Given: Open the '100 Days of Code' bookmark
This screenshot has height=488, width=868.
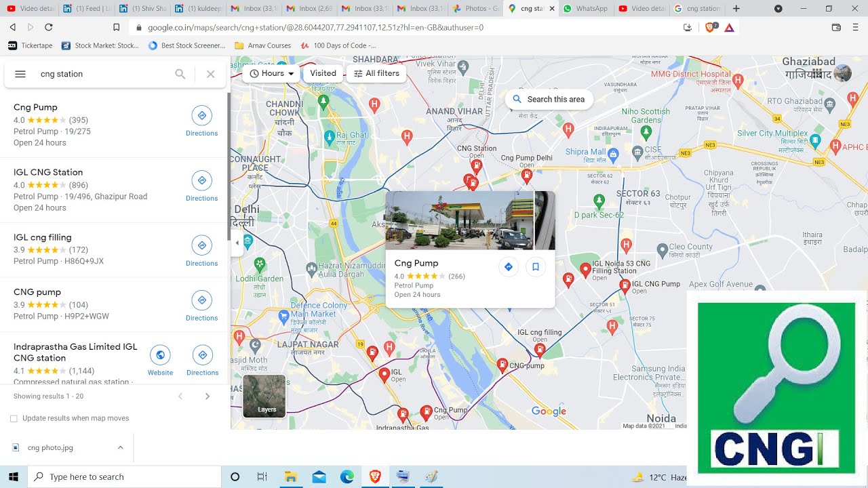Looking at the screenshot, I should [338, 45].
